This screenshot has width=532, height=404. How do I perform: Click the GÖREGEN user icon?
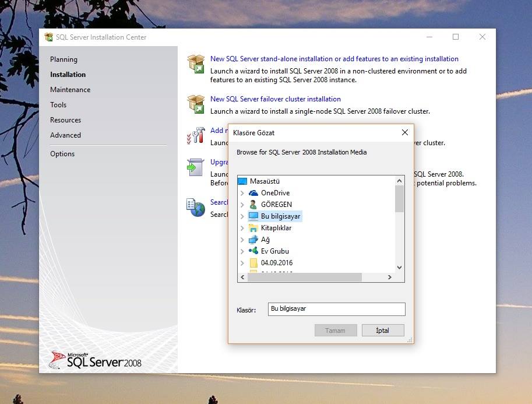(253, 205)
